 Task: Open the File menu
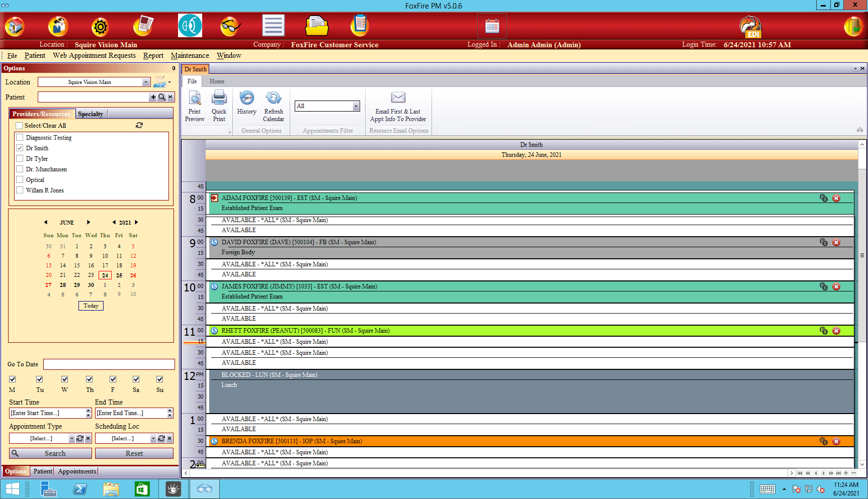12,56
